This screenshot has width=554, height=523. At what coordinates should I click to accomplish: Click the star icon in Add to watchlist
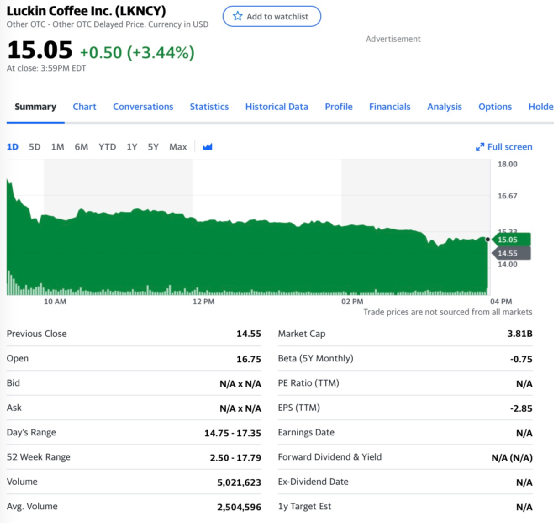pos(238,16)
